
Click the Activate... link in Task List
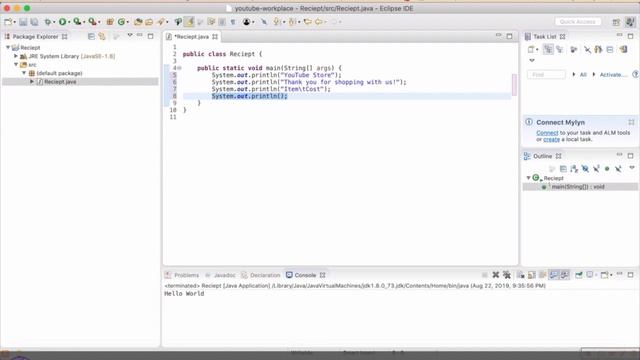[613, 75]
